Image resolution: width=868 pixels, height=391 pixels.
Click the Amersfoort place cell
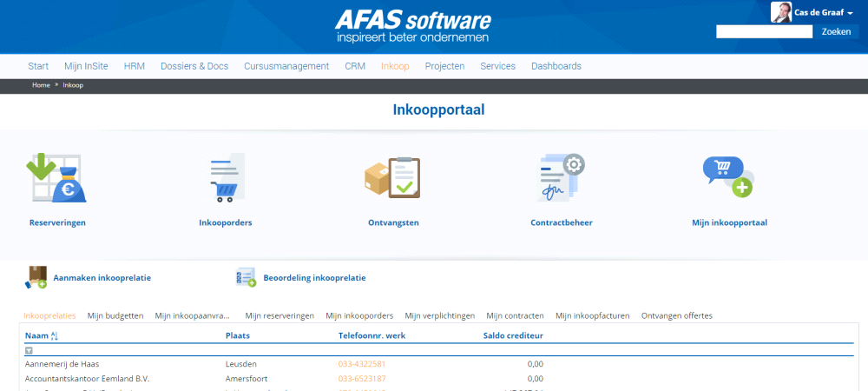pyautogui.click(x=247, y=379)
